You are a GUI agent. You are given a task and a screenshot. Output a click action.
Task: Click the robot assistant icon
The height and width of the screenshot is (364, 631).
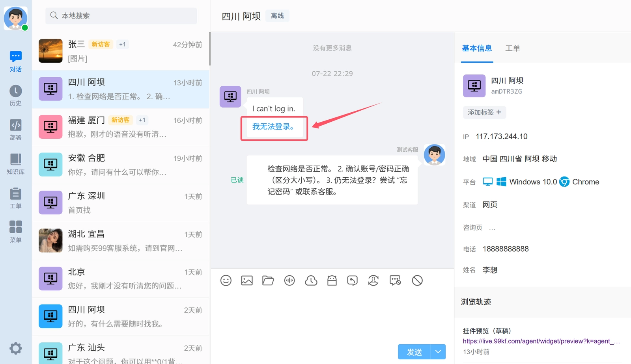tap(332, 280)
